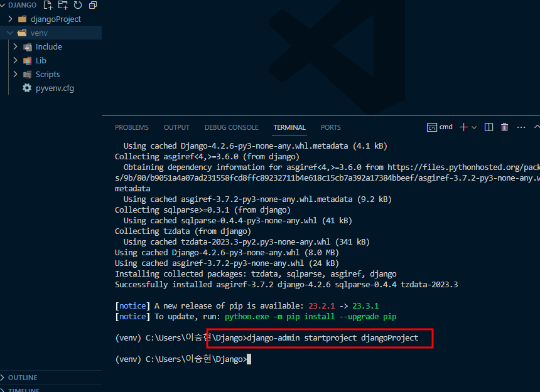The height and width of the screenshot is (392, 540).
Task: Click pip version '23.2.1' text
Action: (x=321, y=305)
